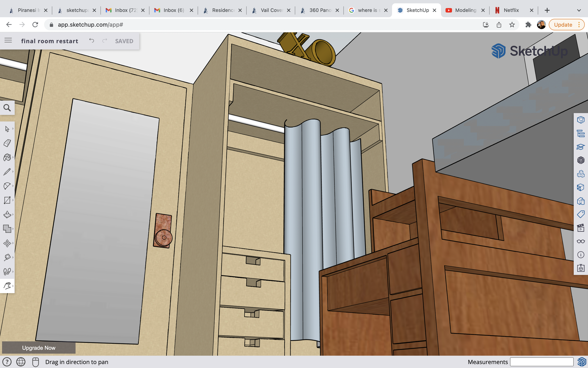Screen dimensions: 588x368
Task: Select the Move tool
Action: [7, 243]
